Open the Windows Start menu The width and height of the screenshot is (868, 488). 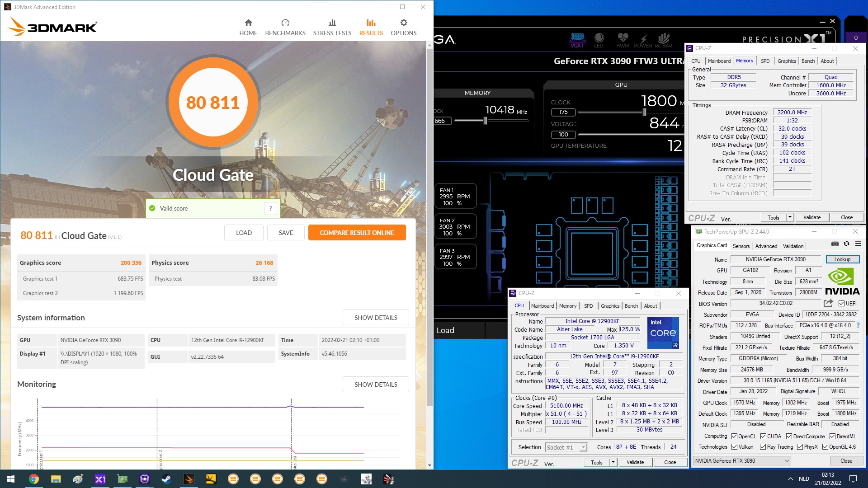(x=11, y=479)
